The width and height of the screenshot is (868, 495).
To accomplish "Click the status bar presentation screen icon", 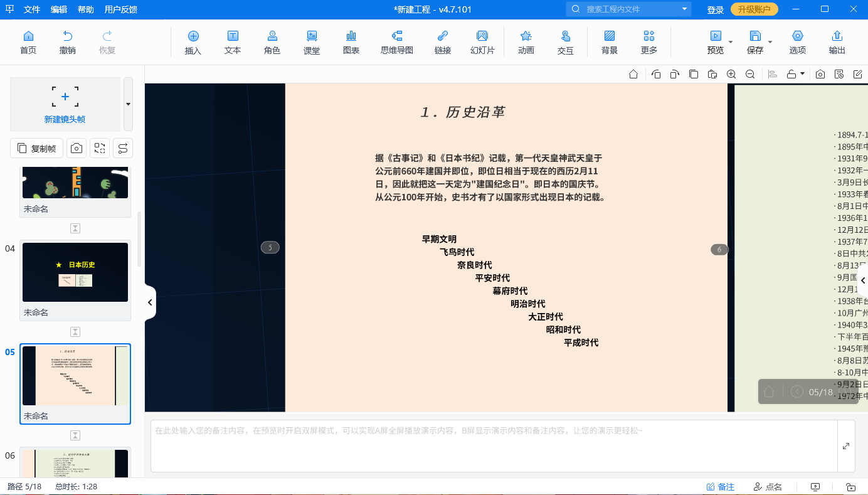I will point(815,487).
